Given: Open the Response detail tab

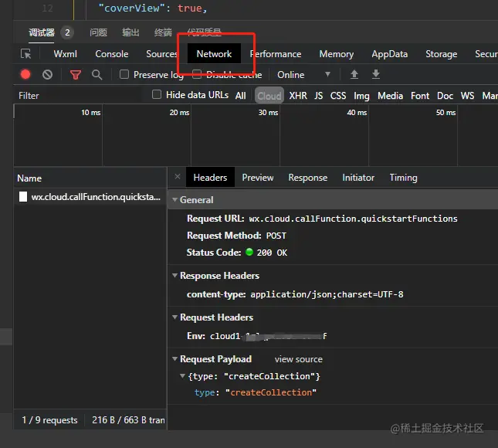Looking at the screenshot, I should coord(308,178).
